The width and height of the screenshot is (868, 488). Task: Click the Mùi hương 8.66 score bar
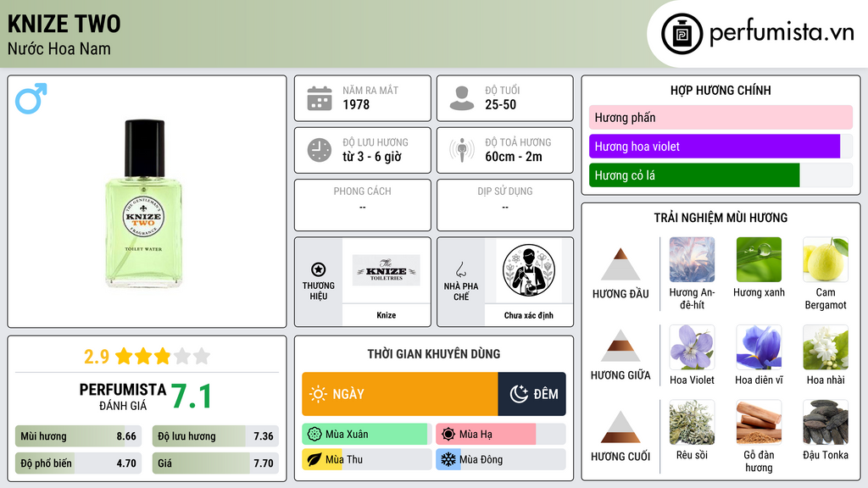pyautogui.click(x=79, y=436)
